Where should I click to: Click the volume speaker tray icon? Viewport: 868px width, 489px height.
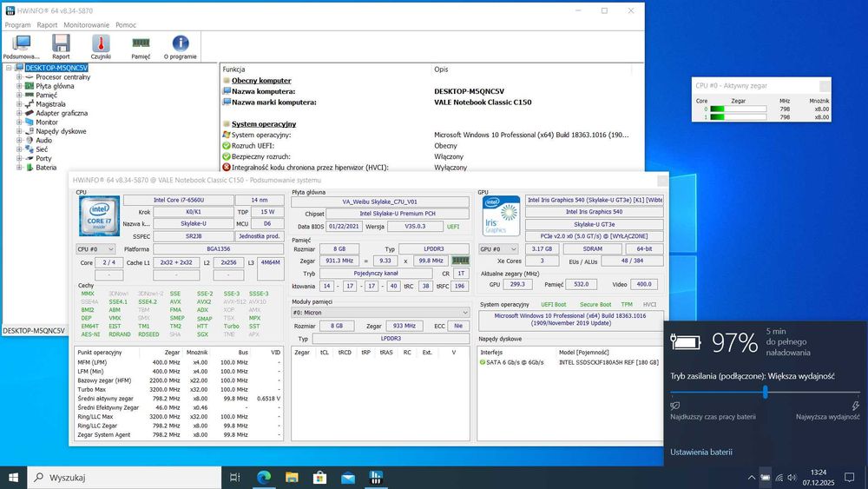pos(792,478)
